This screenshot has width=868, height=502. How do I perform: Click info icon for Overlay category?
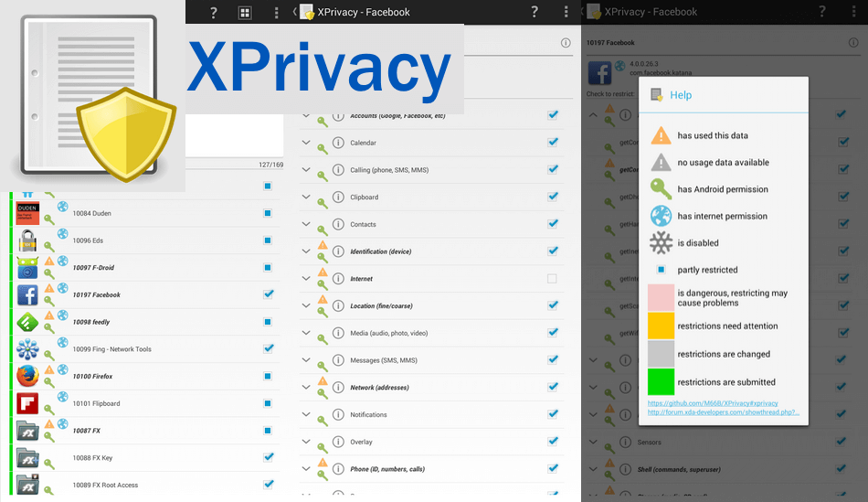338,442
